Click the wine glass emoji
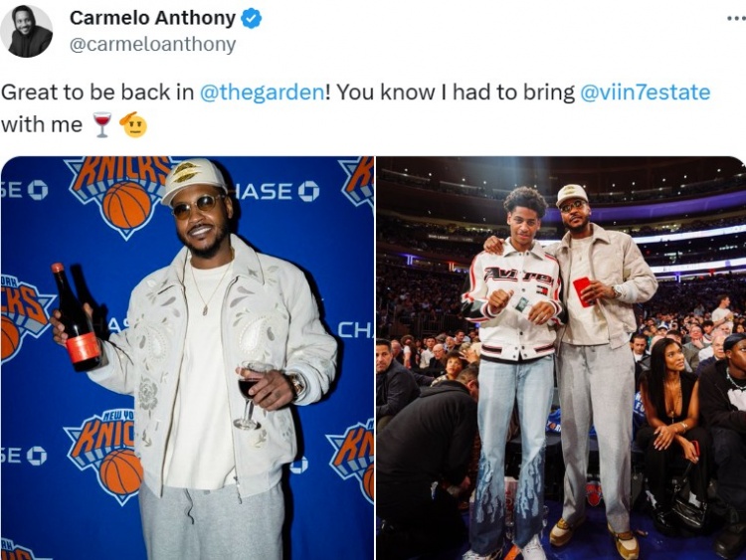 click(x=101, y=124)
